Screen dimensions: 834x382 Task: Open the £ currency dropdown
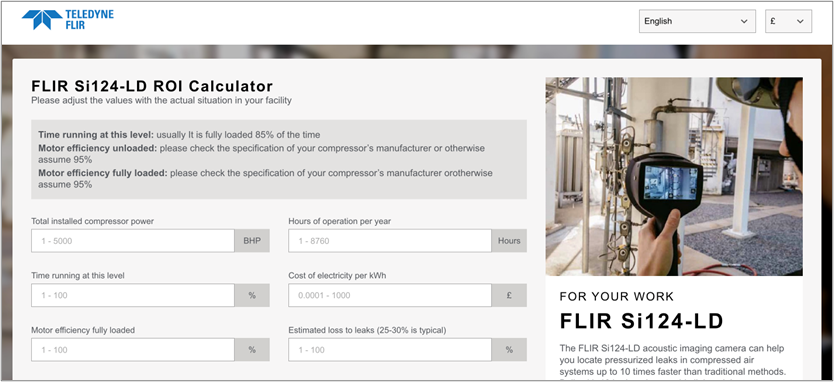(x=788, y=21)
